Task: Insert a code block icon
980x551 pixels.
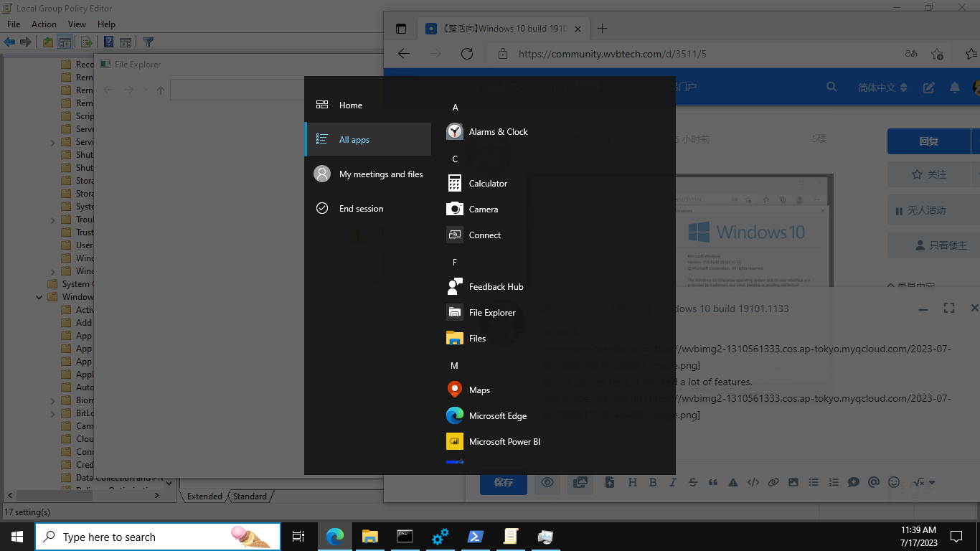Action: tap(753, 482)
